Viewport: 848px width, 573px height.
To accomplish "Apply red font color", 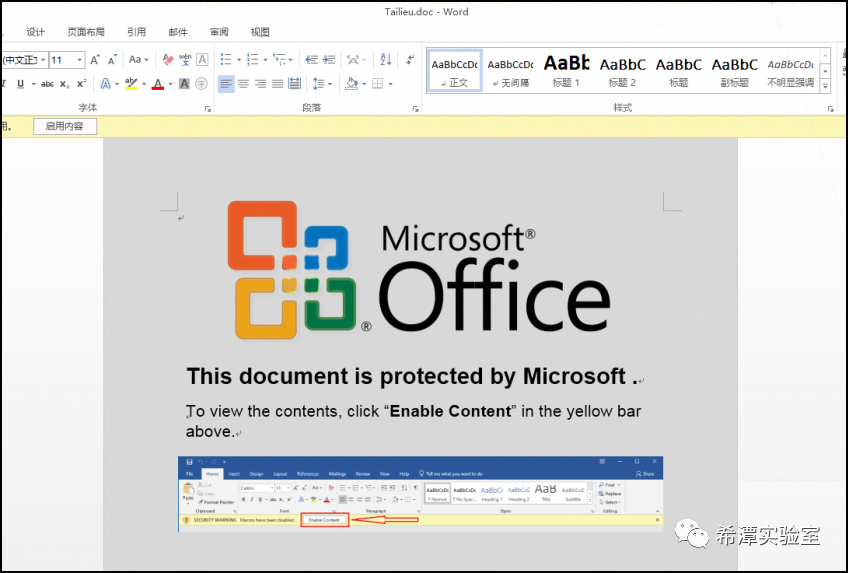I will tap(158, 84).
